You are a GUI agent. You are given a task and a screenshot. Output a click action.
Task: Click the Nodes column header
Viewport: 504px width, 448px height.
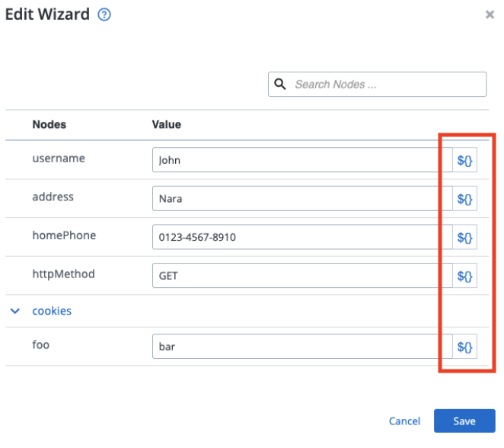pyautogui.click(x=49, y=124)
